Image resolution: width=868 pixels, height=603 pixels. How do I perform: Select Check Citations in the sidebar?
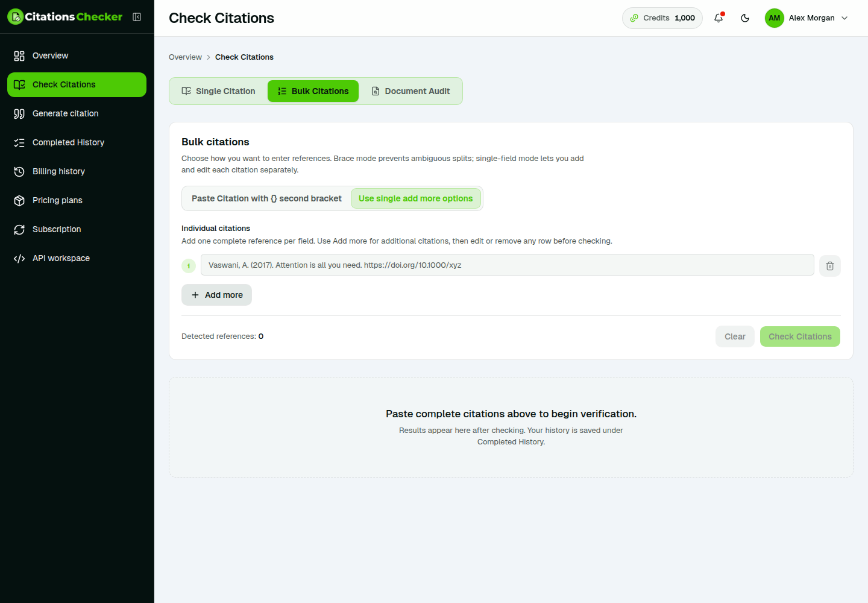point(77,84)
